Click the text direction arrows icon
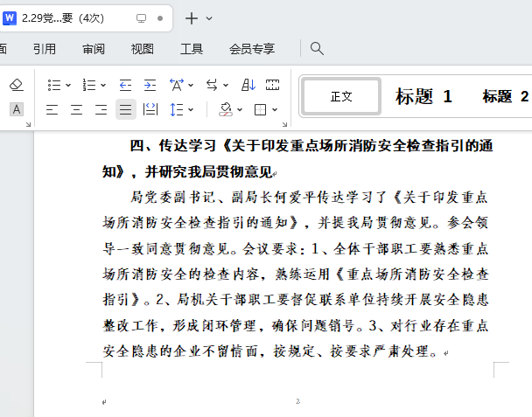The image size is (532, 417). (212, 85)
